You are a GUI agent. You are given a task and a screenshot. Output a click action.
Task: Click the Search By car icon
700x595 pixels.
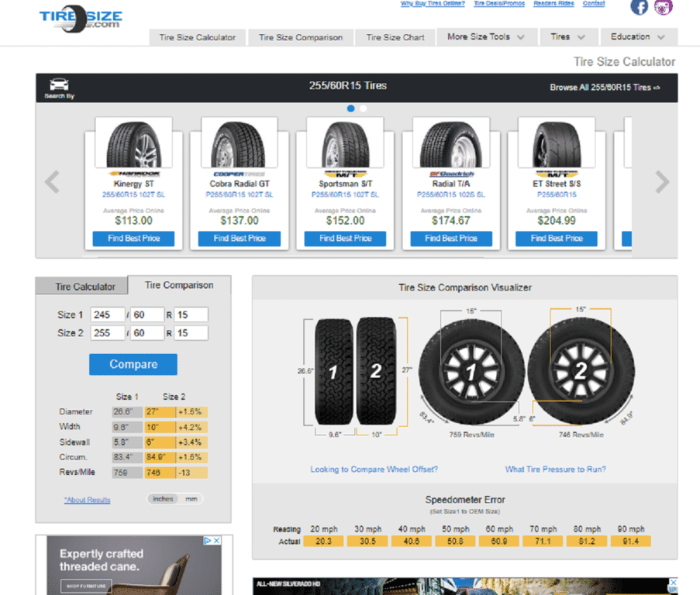tap(59, 85)
